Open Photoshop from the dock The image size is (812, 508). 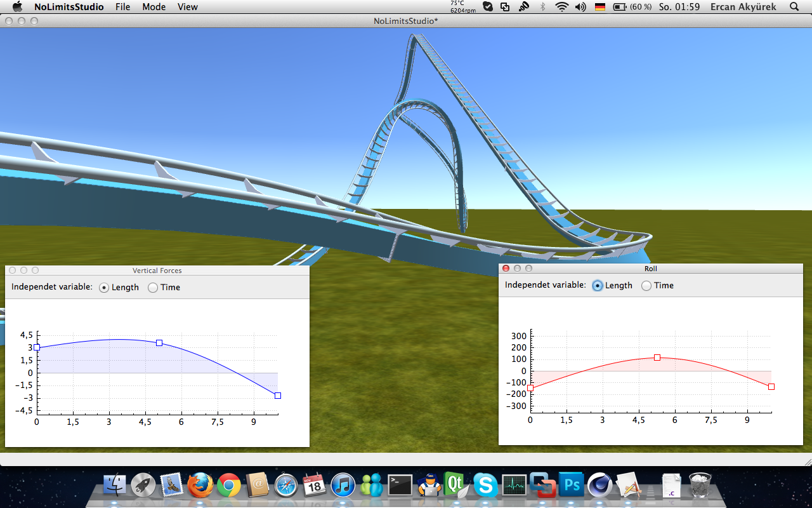pos(572,486)
